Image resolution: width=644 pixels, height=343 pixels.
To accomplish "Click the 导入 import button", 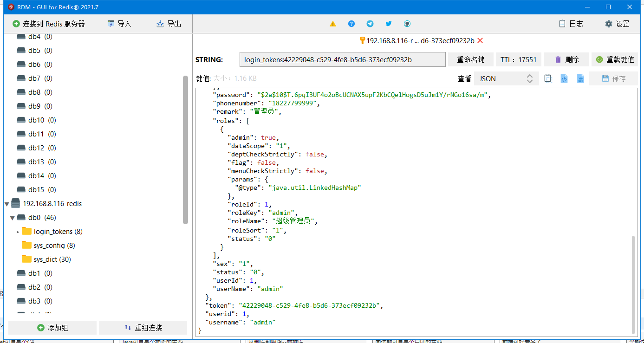I will point(119,24).
